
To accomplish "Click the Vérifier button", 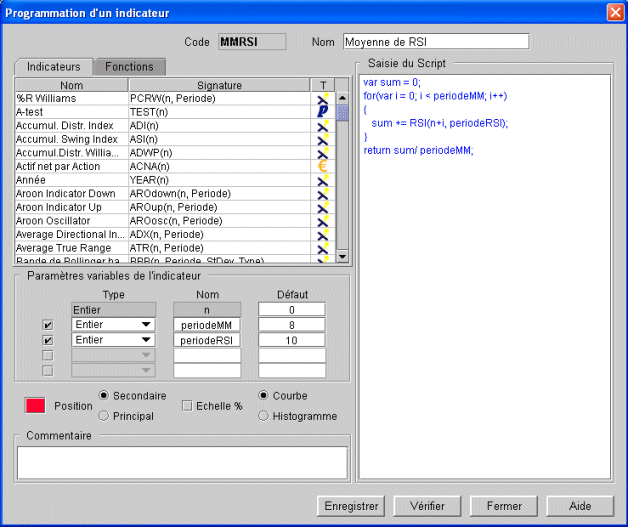I will point(427,506).
